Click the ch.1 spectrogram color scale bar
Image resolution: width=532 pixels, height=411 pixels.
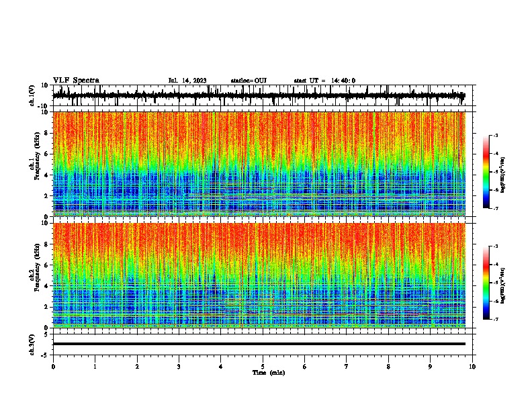[486, 172]
